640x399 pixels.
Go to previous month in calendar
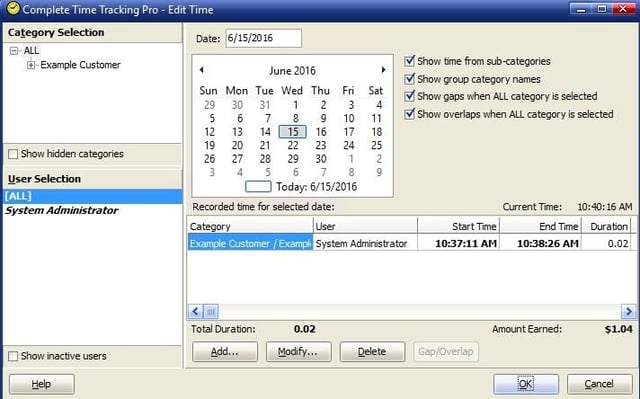tap(202, 70)
